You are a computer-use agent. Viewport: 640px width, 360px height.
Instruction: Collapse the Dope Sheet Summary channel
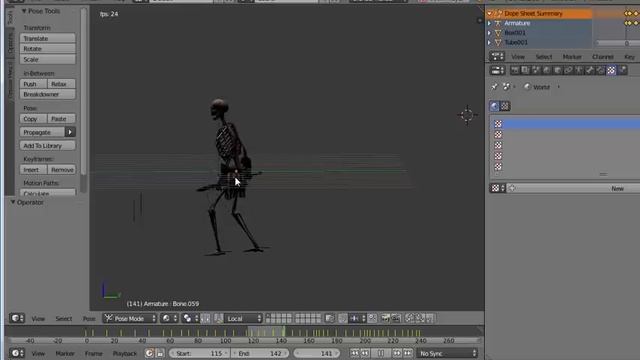[490, 13]
